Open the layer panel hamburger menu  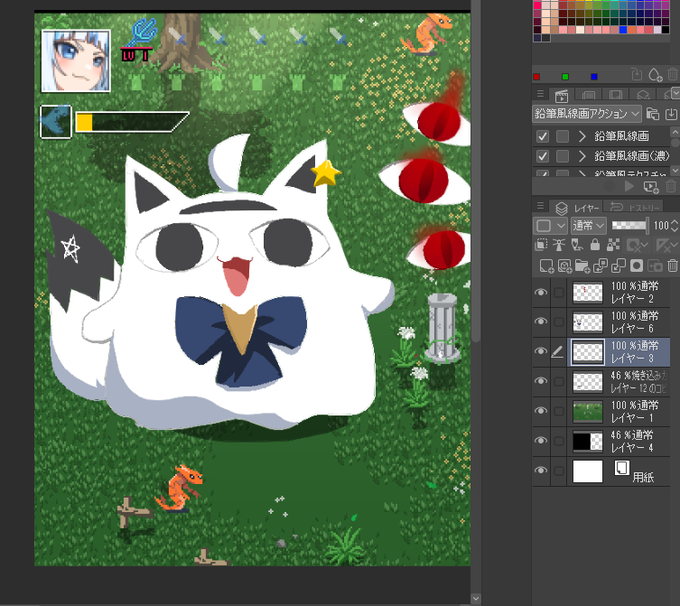[540, 206]
